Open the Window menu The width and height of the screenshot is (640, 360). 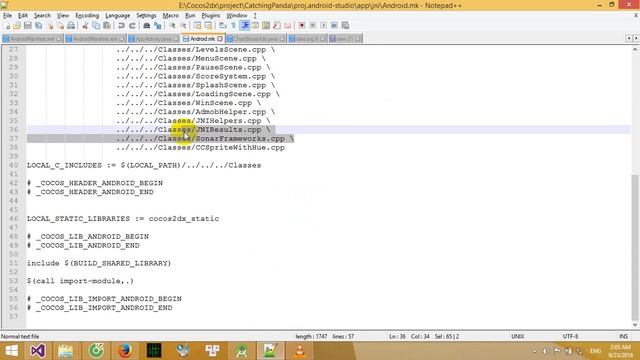click(x=237, y=16)
